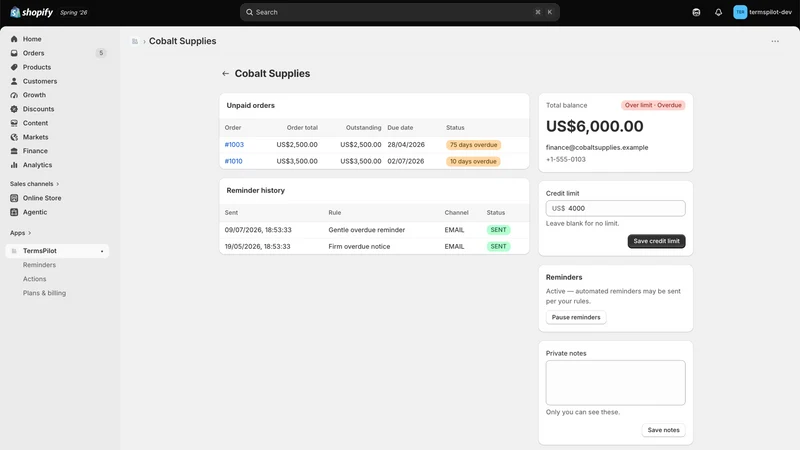This screenshot has width=800, height=450.
Task: Open the Reminders sub-item
Action: pos(39,265)
